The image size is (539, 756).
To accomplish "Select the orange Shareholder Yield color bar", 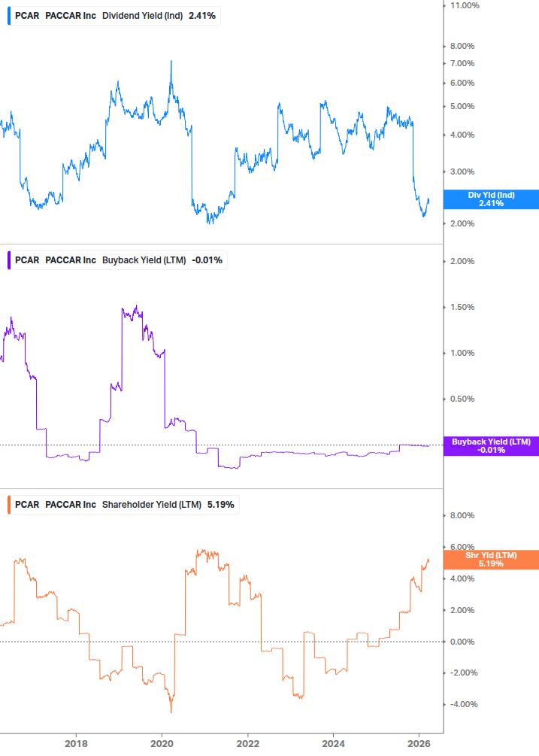I will pyautogui.click(x=9, y=505).
